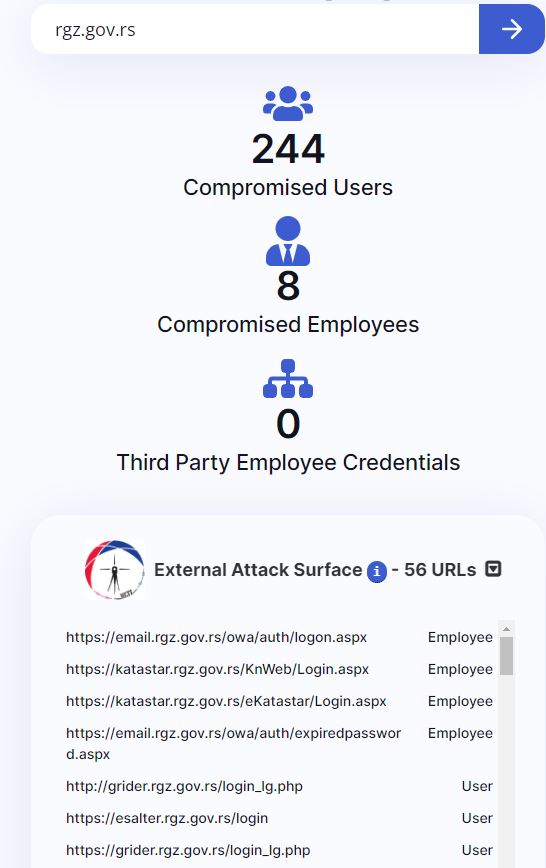Click the scrollbar up arrow
Image resolution: width=546 pixels, height=868 pixels.
point(506,629)
